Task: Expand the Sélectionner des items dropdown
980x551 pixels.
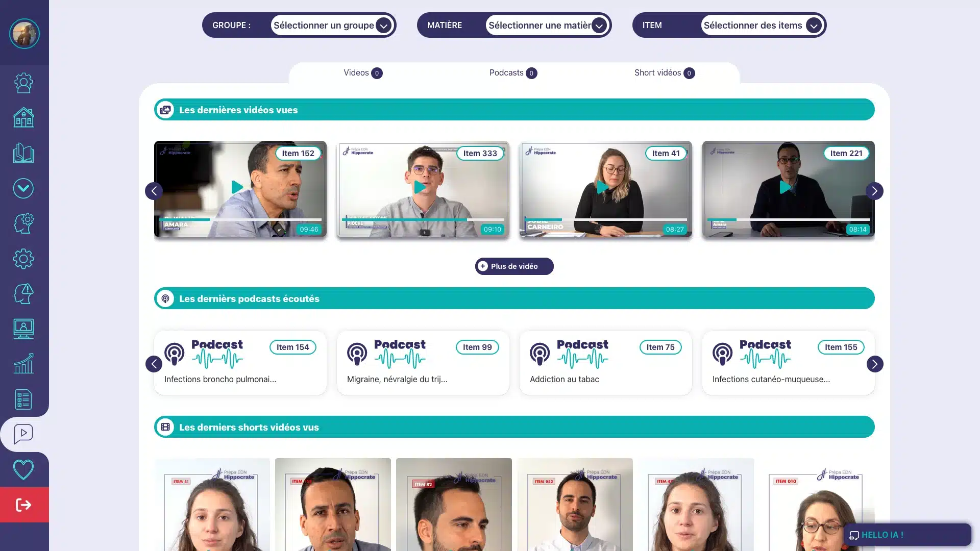Action: click(762, 25)
